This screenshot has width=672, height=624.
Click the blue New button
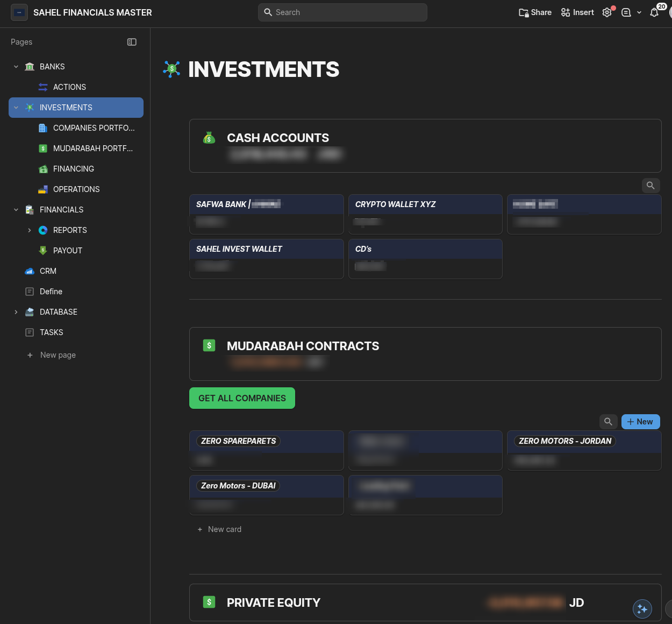[640, 422]
